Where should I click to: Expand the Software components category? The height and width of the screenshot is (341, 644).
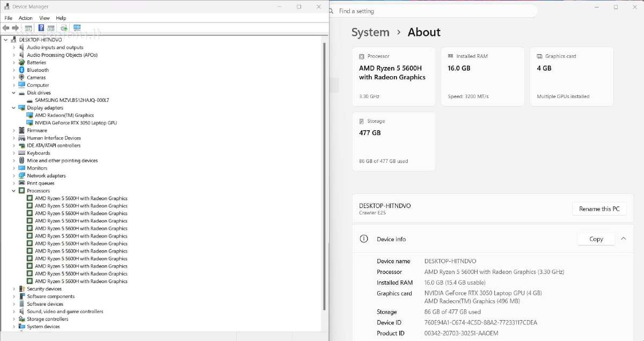click(x=14, y=296)
